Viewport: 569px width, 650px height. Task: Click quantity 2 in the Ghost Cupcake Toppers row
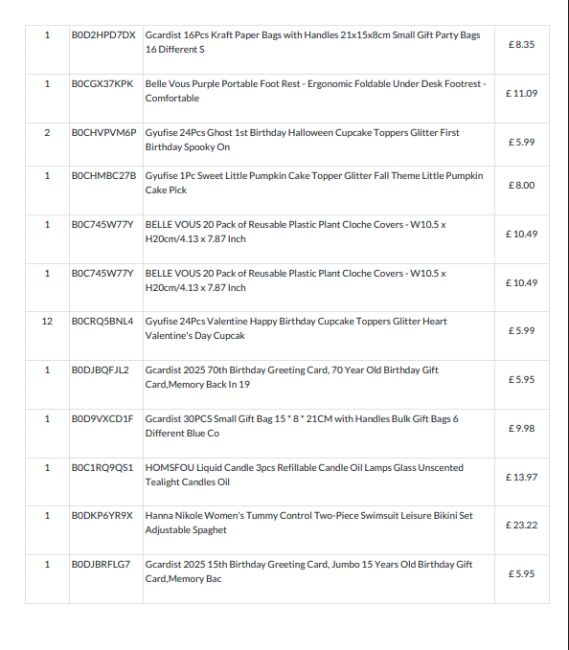[47, 133]
